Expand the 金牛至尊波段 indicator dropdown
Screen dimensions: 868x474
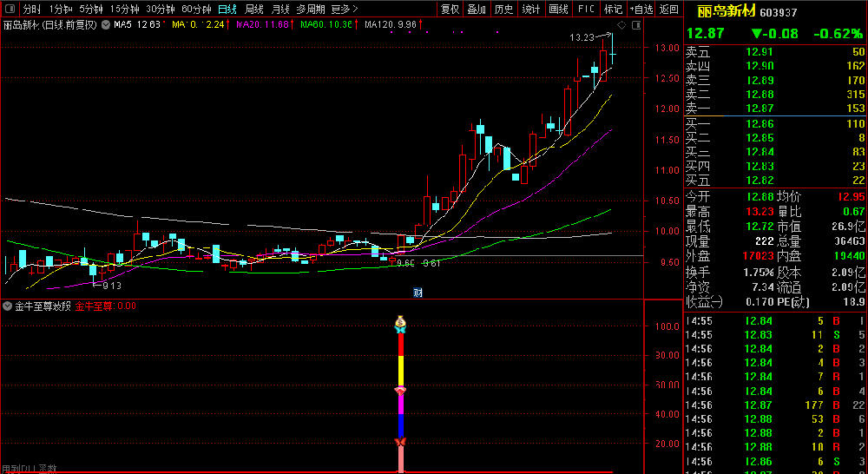click(7, 306)
